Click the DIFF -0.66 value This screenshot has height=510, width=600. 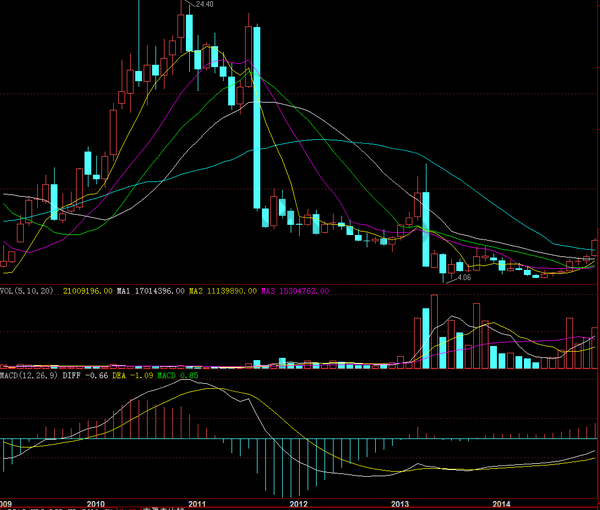(x=87, y=377)
